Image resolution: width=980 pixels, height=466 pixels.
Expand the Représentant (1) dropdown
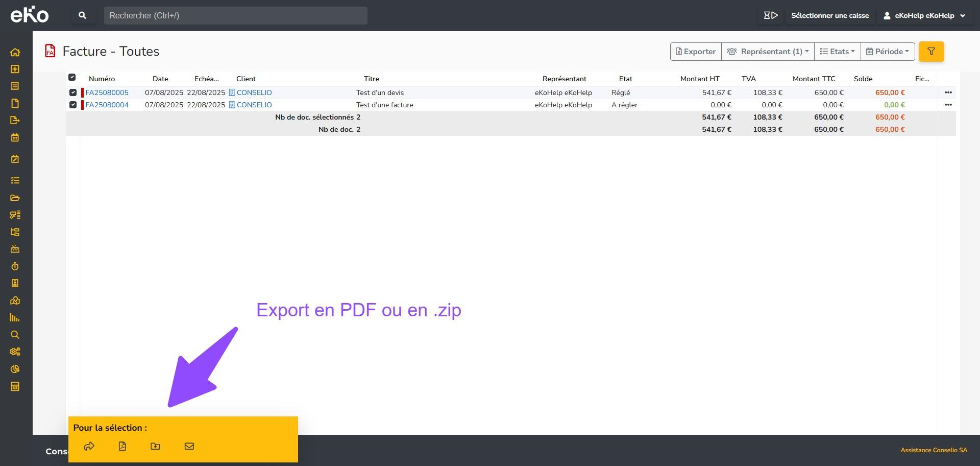tap(768, 52)
